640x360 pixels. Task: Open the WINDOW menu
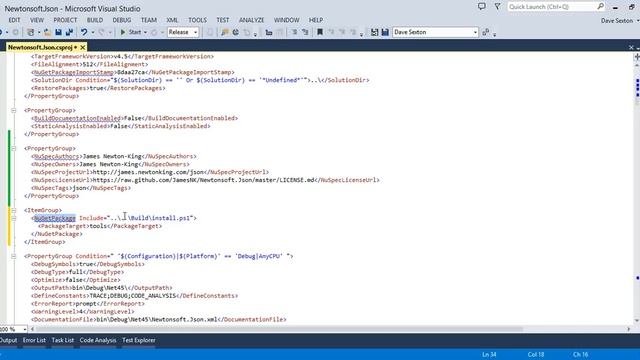(x=287, y=20)
